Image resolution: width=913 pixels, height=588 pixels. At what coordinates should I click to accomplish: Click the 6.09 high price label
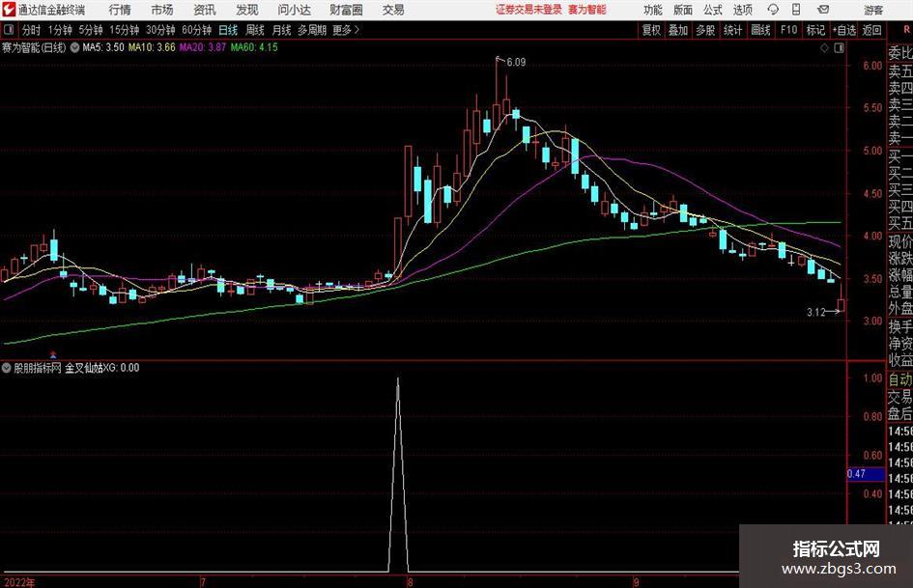pyautogui.click(x=516, y=63)
